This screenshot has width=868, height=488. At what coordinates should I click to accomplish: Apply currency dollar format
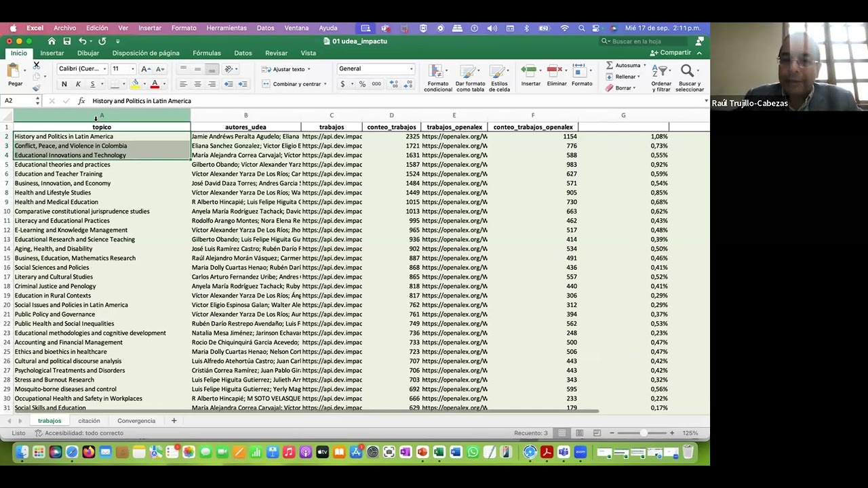pyautogui.click(x=343, y=84)
